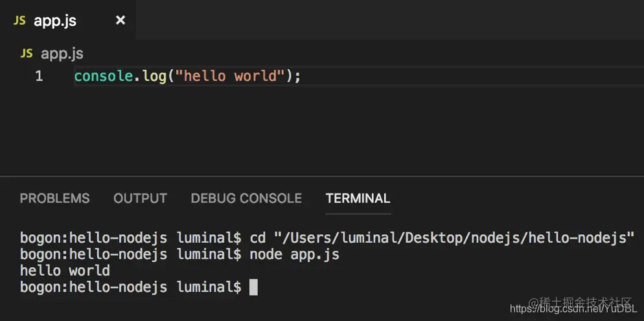Click the terminal cursor block at the prompt
644x321 pixels.
[x=253, y=287]
